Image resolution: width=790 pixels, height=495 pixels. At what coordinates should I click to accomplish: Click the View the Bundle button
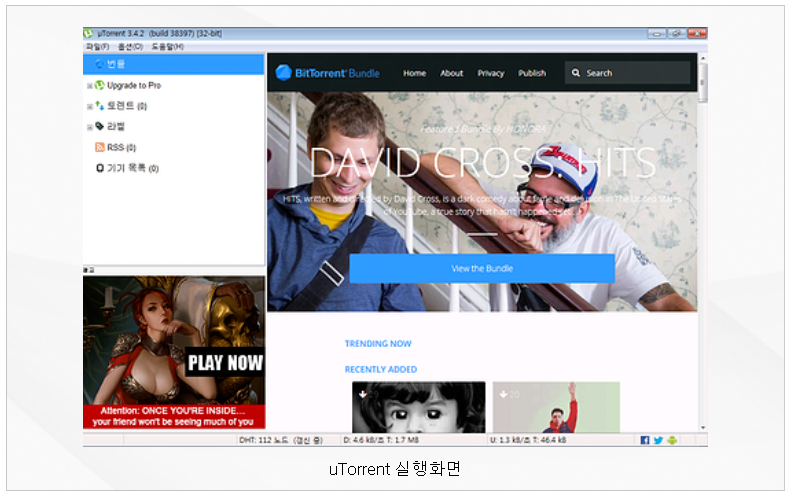coord(482,268)
